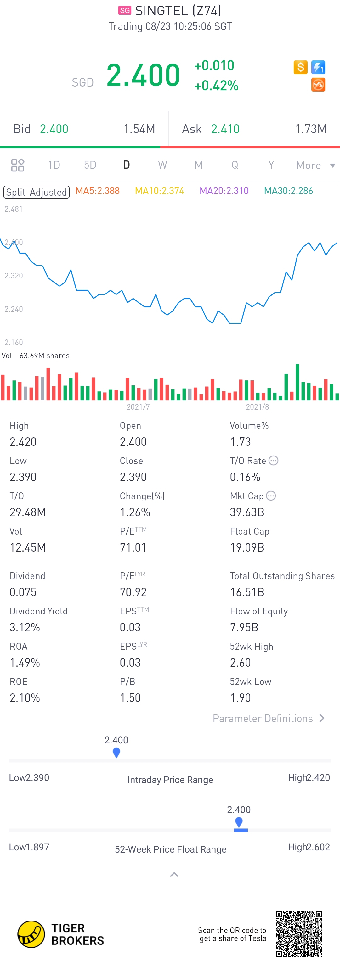This screenshot has width=340, height=980.
Task: Tap the Mkt Cap info bubble
Action: click(271, 496)
